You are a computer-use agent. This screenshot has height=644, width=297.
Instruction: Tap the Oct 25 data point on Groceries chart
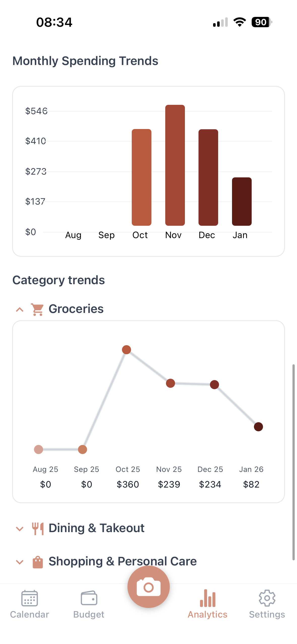click(x=126, y=349)
